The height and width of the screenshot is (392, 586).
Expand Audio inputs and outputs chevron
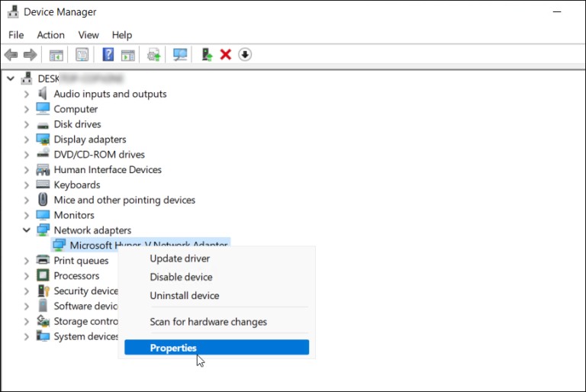tap(26, 94)
